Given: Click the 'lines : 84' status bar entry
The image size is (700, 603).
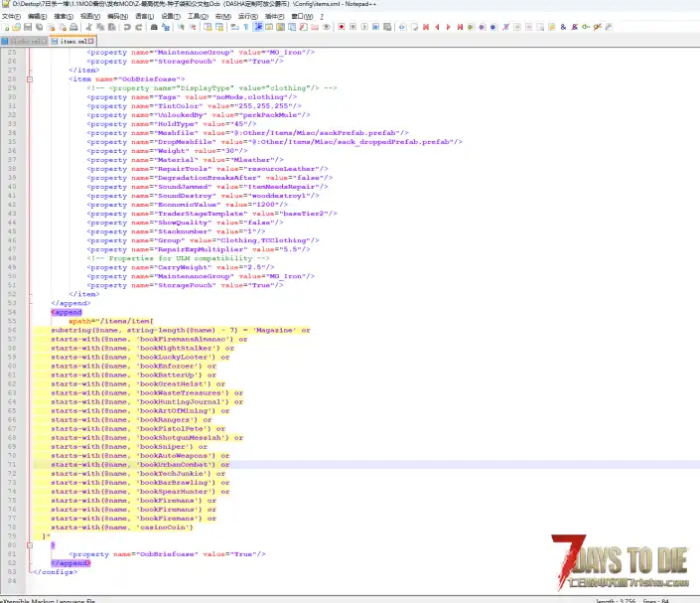Looking at the screenshot, I should (x=655, y=600).
